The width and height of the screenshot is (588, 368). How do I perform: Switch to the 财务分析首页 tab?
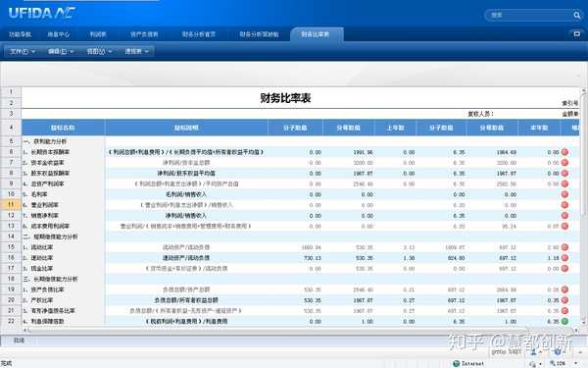[x=198, y=34]
